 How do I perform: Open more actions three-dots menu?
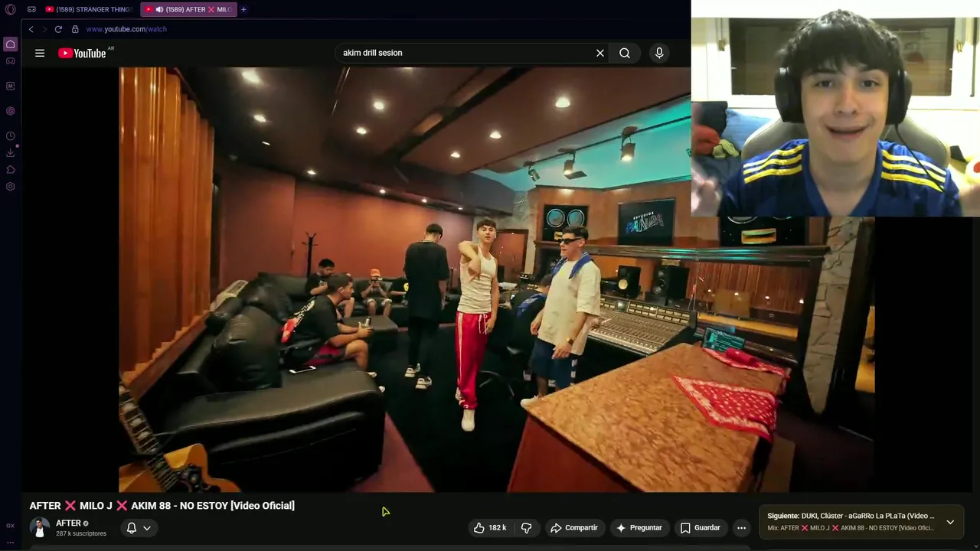tap(741, 528)
